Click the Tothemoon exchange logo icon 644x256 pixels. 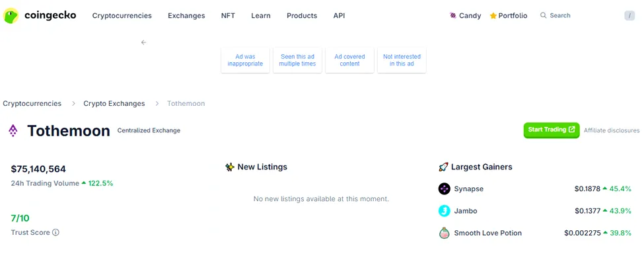[13, 130]
